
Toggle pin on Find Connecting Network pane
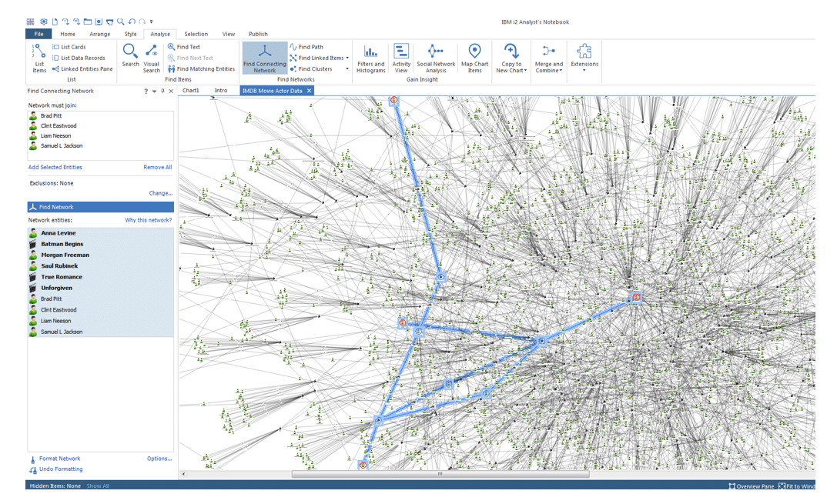(162, 92)
